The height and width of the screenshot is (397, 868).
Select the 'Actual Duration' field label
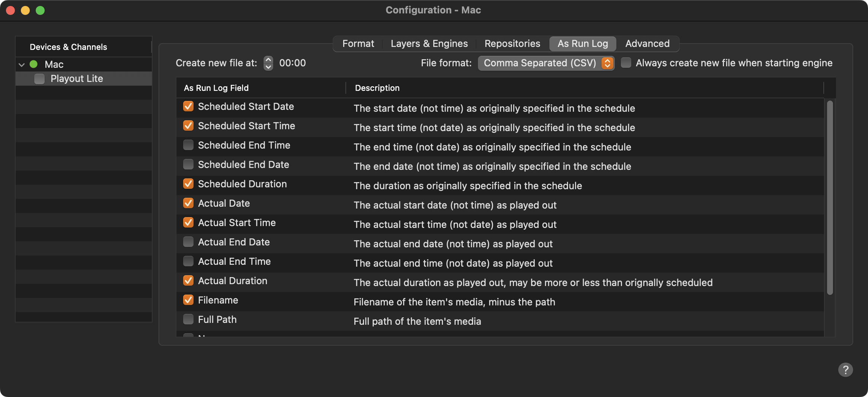(x=233, y=281)
